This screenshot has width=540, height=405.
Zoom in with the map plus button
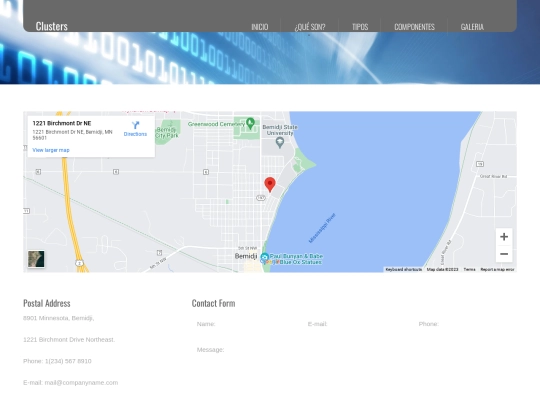pos(504,237)
